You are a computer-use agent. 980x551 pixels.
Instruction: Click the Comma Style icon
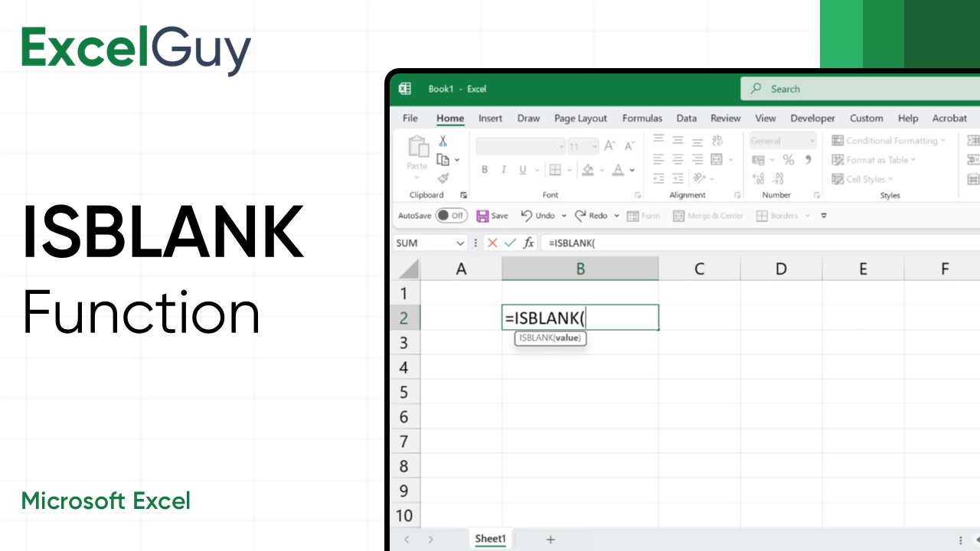click(x=808, y=160)
